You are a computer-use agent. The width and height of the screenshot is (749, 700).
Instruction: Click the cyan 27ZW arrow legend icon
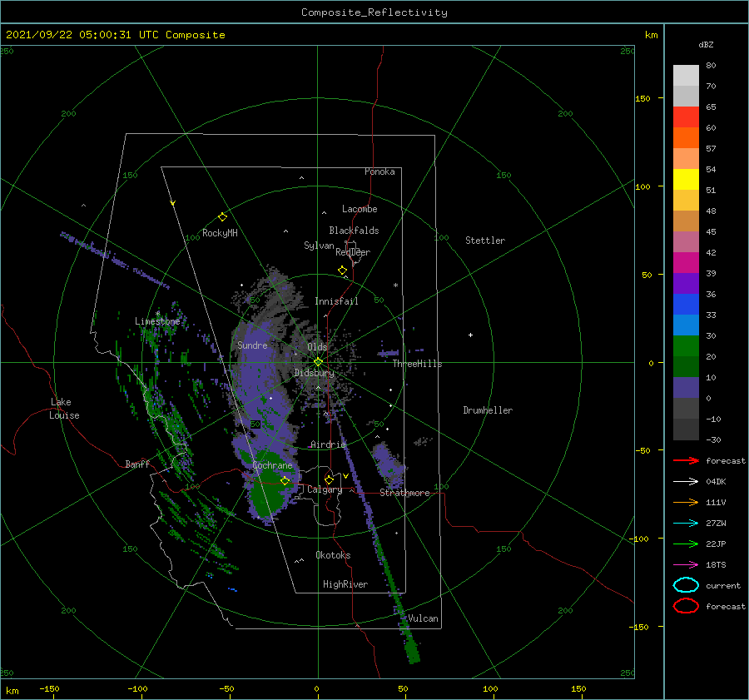(x=686, y=523)
